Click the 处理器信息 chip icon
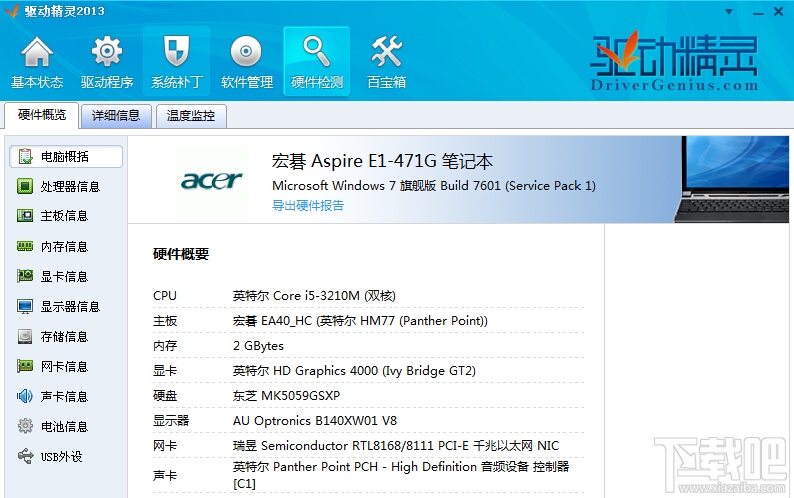 (25, 186)
